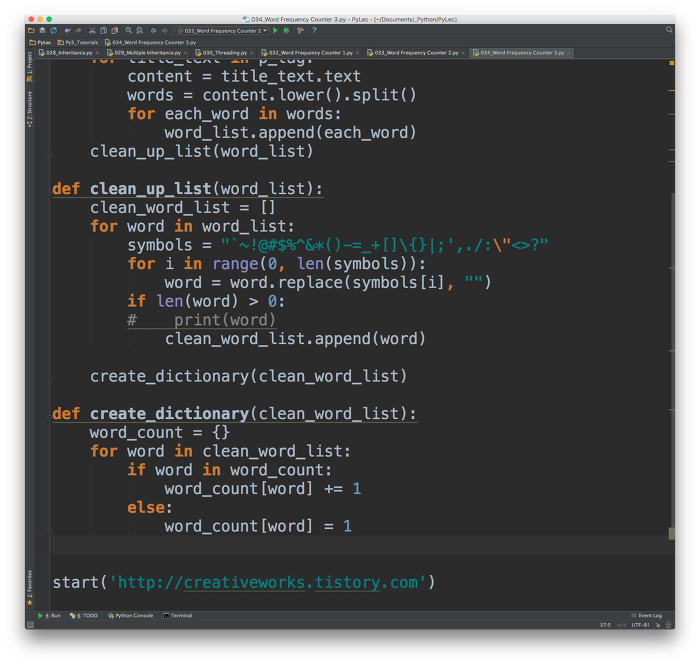Screen dimensions: 700x665
Task: Toggle tool window bars icon at bottom left
Action: click(30, 625)
